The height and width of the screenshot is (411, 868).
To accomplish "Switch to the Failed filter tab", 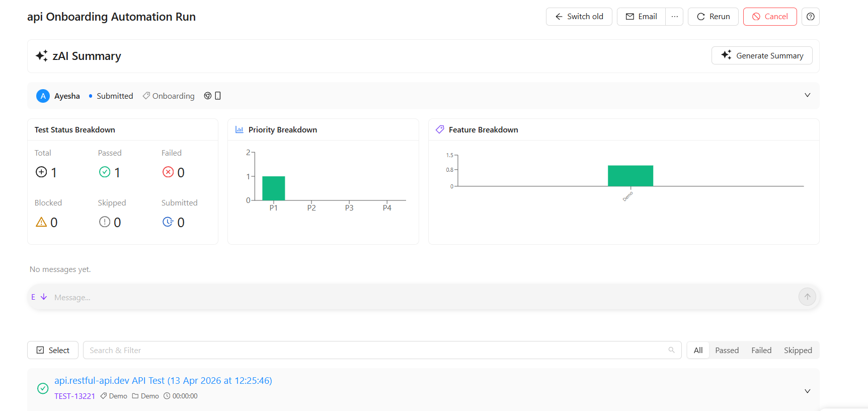I will pyautogui.click(x=761, y=350).
